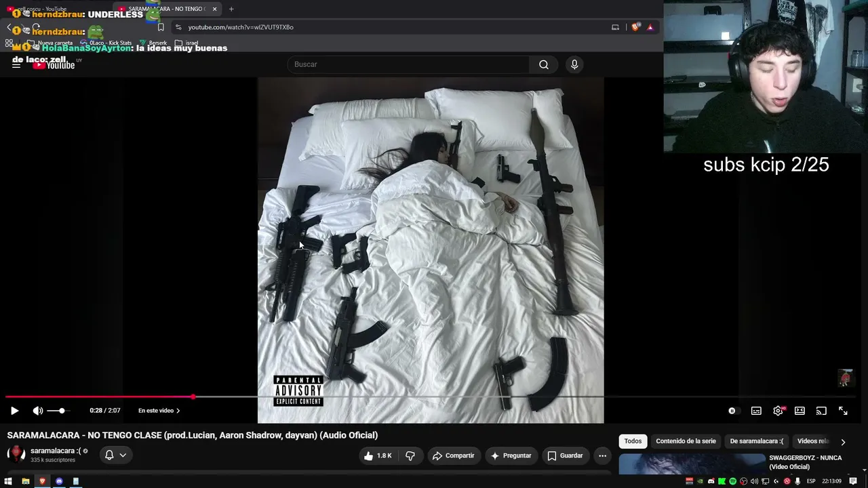The height and width of the screenshot is (488, 868).
Task: Expand the 'En este video' chapters chevron
Action: tap(178, 411)
